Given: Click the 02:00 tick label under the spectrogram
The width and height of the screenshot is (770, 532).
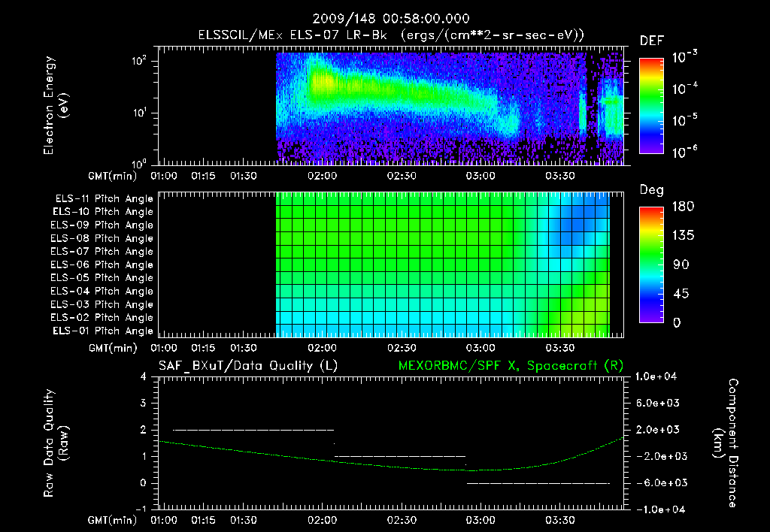Looking at the screenshot, I should (322, 176).
